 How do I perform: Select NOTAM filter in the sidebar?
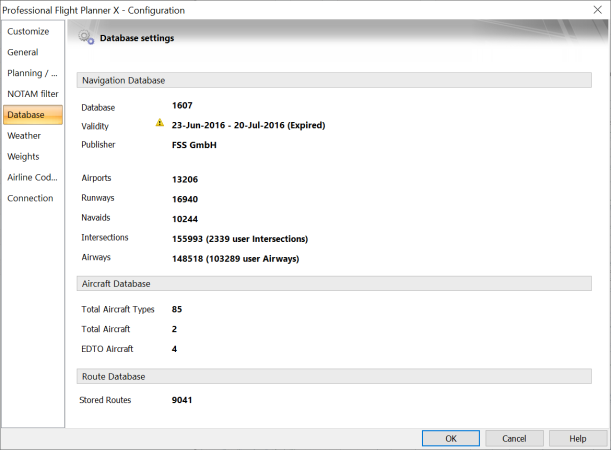point(32,94)
